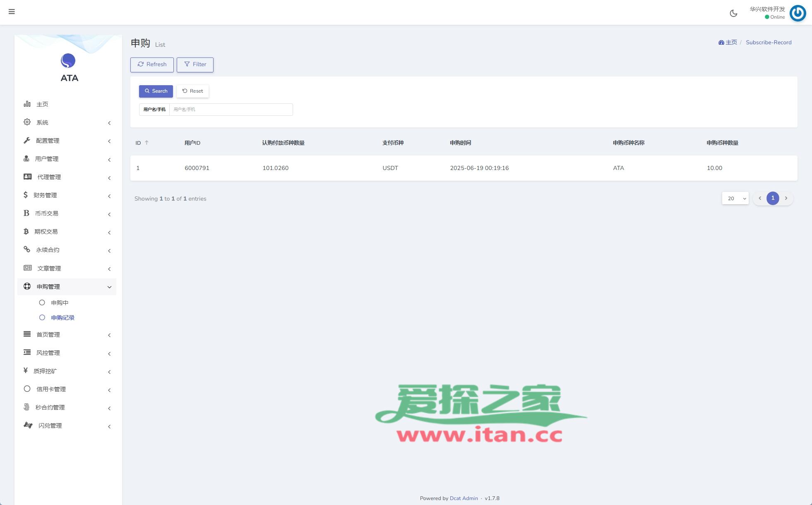Click the 用户管理 person icon
812x505 pixels.
26,158
